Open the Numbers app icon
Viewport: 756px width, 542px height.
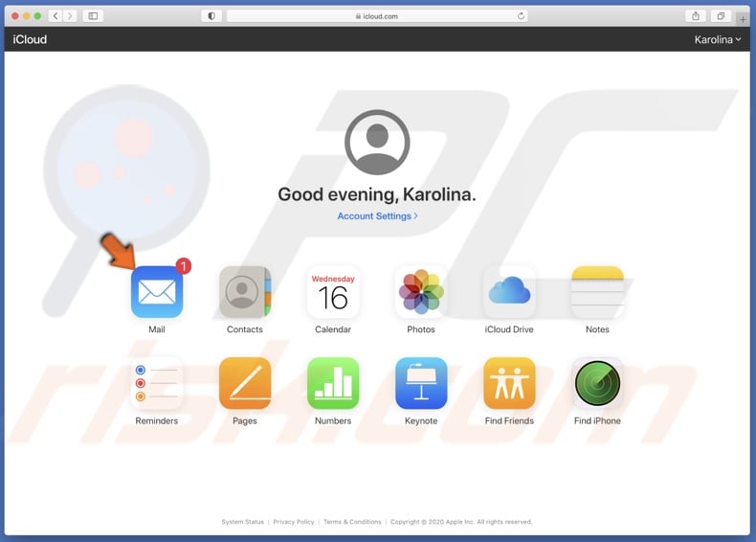coord(333,383)
